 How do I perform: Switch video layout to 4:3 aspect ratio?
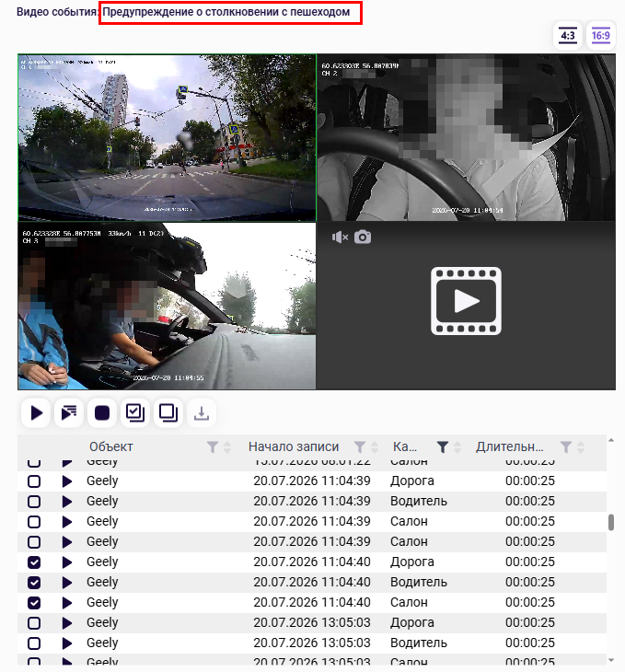click(568, 36)
